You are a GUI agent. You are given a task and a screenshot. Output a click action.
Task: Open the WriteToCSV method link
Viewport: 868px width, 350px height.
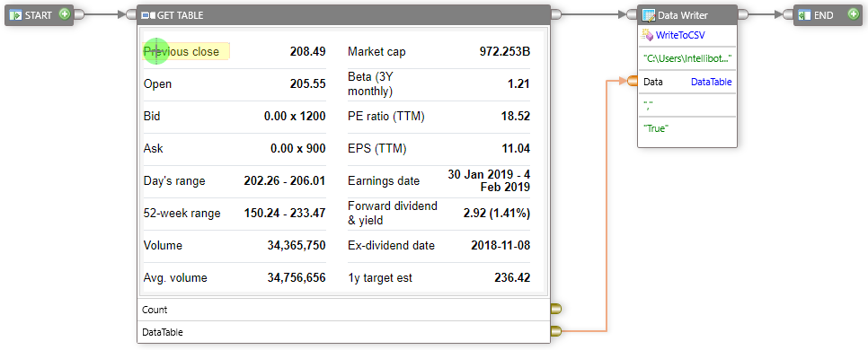[x=680, y=35]
